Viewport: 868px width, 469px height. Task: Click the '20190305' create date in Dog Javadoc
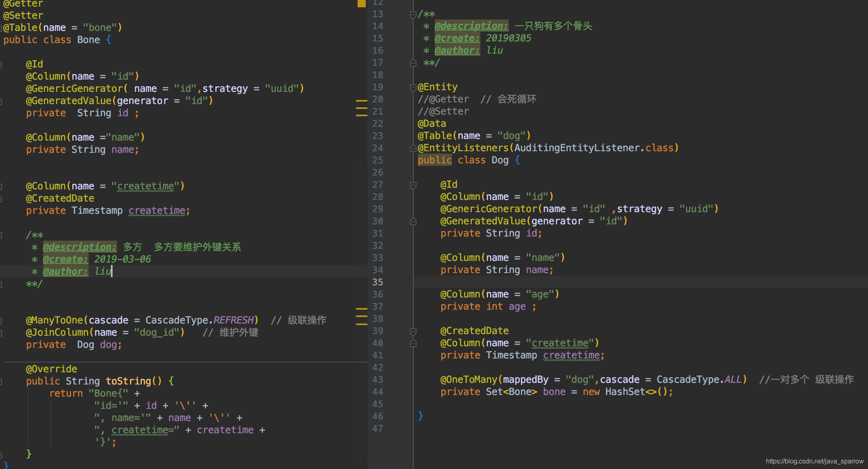coord(509,38)
